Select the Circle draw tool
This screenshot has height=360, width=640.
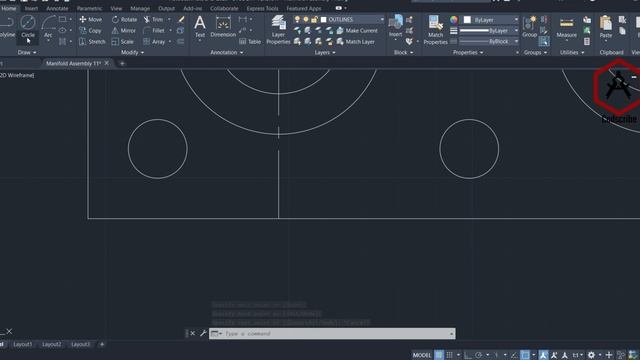pyautogui.click(x=28, y=27)
